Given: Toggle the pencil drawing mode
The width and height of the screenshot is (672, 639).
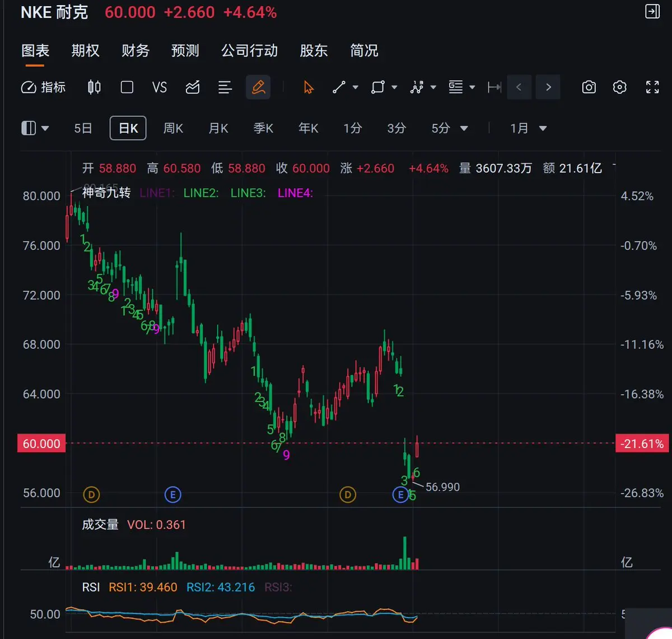Looking at the screenshot, I should tap(258, 87).
